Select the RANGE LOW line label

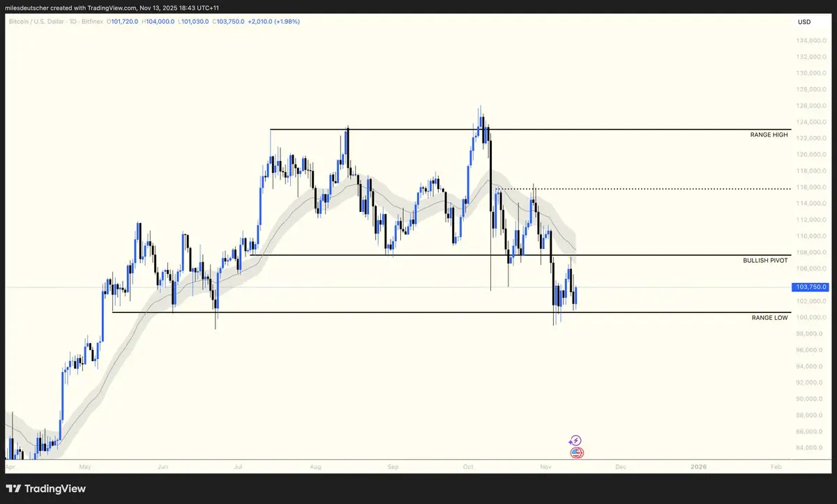[x=770, y=317]
